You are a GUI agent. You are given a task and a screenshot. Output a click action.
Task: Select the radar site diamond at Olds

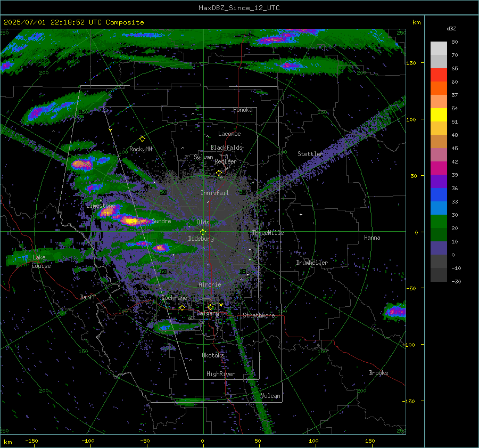click(x=203, y=232)
